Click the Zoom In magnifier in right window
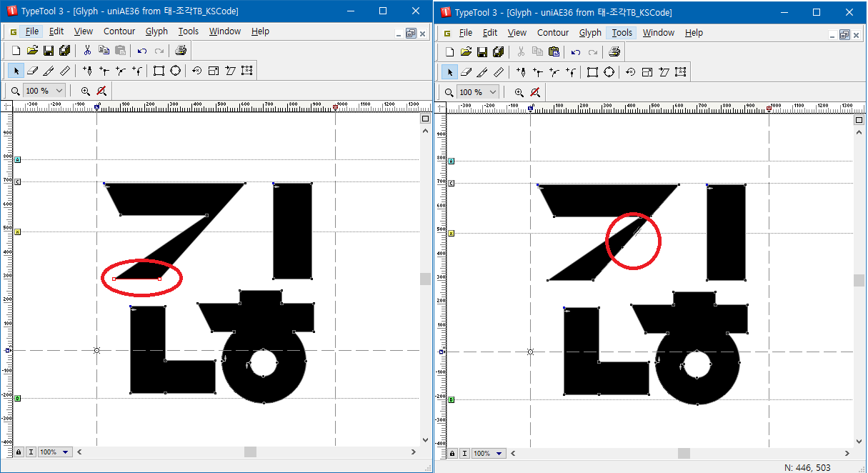The image size is (868, 473). click(519, 92)
